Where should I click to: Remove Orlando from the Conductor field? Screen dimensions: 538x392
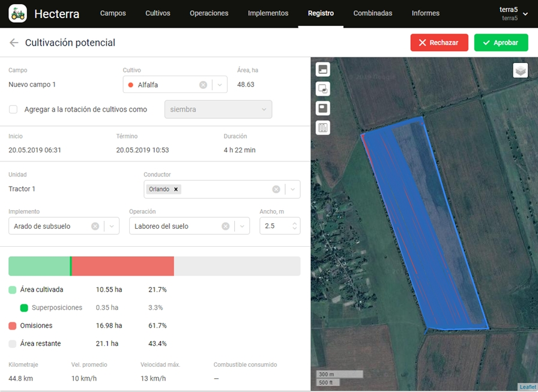[176, 189]
